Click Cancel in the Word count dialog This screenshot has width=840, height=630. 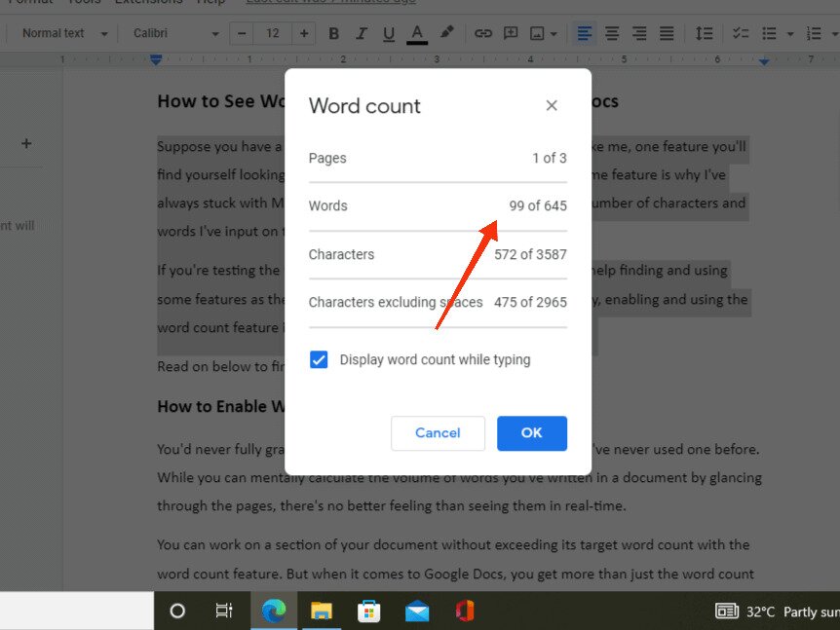[438, 433]
